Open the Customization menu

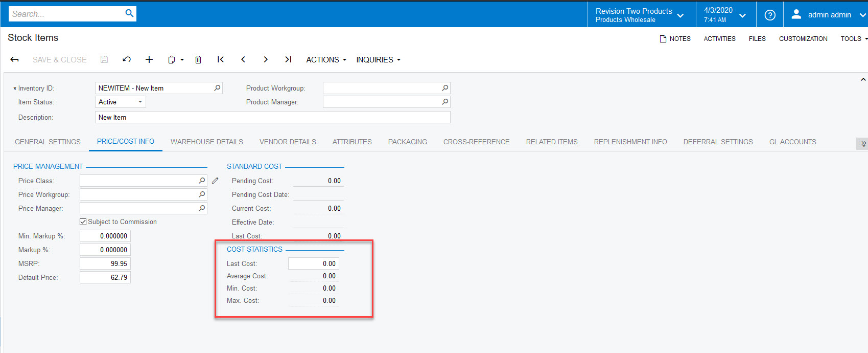tap(803, 38)
